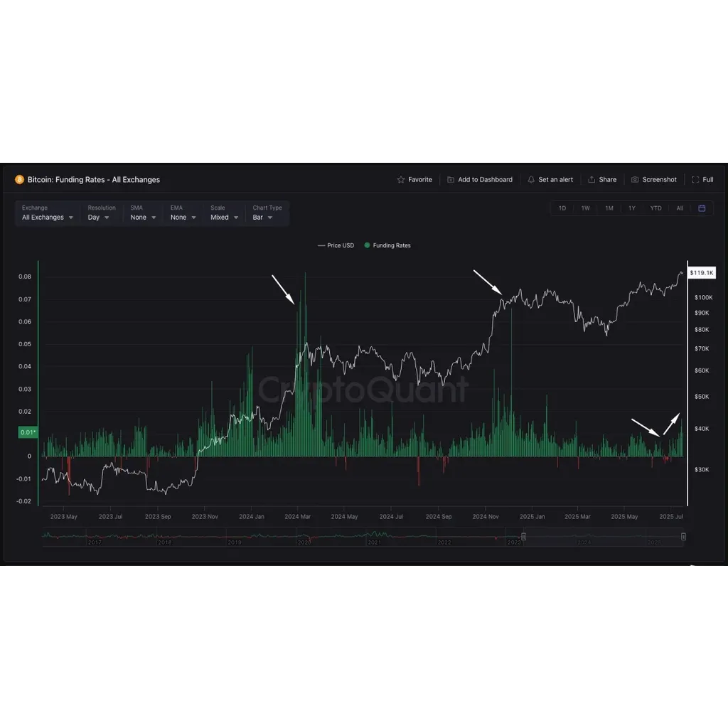Open the calendar date range picker icon

point(702,208)
